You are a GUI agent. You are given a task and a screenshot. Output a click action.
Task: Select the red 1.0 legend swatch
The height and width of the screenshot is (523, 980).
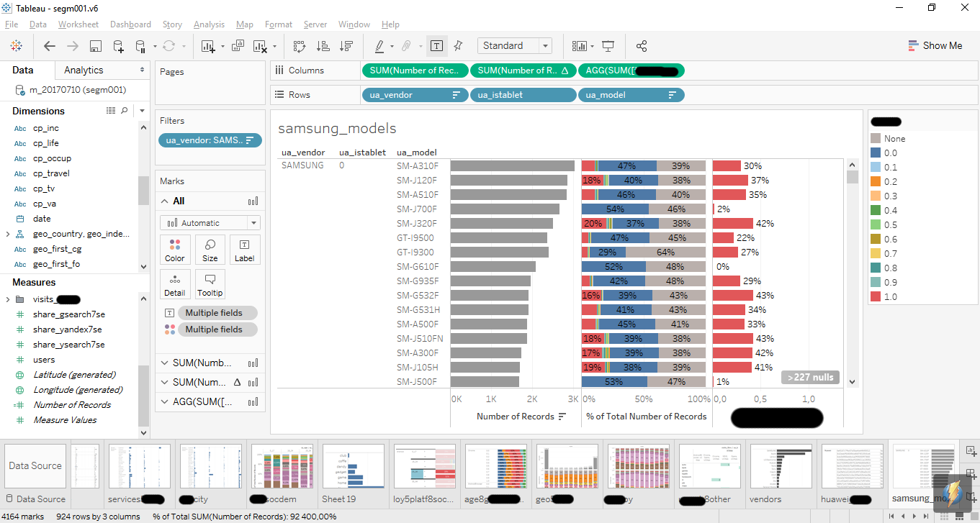tap(876, 296)
